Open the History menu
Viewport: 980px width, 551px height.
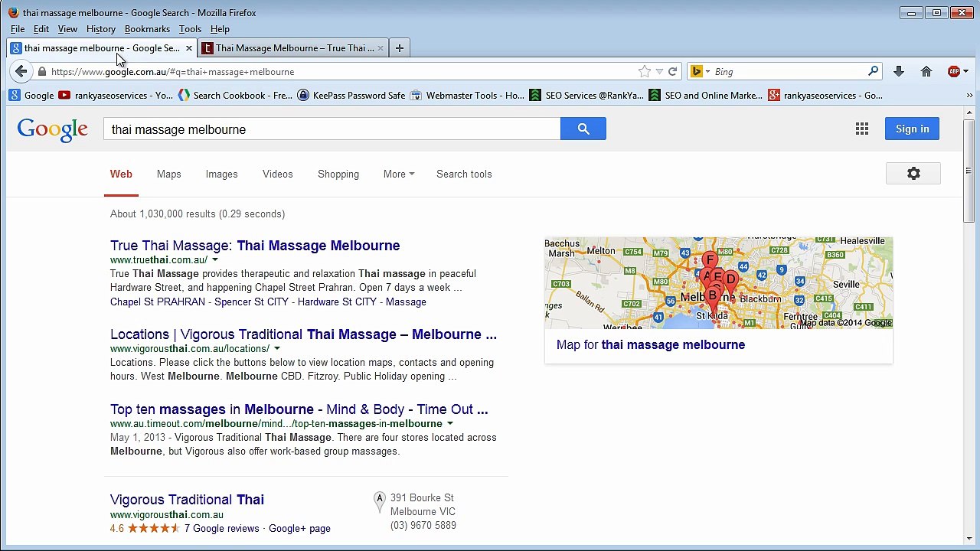click(101, 29)
